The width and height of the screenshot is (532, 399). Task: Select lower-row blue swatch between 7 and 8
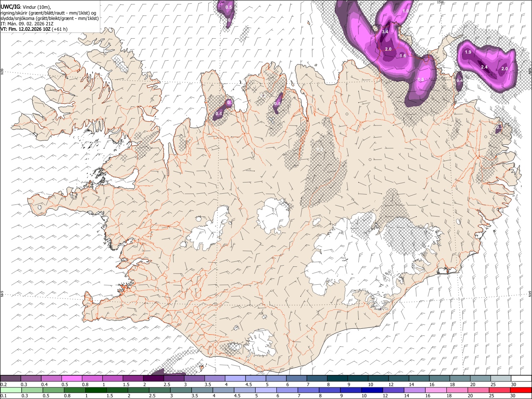(x=308, y=390)
